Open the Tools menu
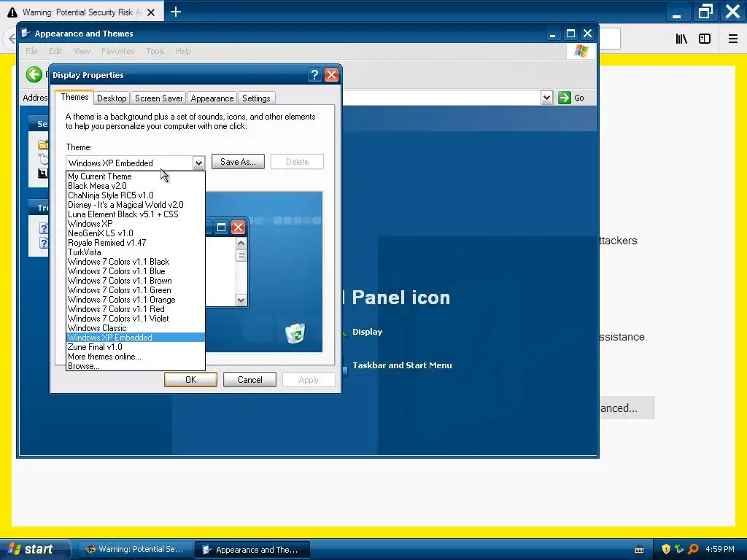 [x=155, y=51]
